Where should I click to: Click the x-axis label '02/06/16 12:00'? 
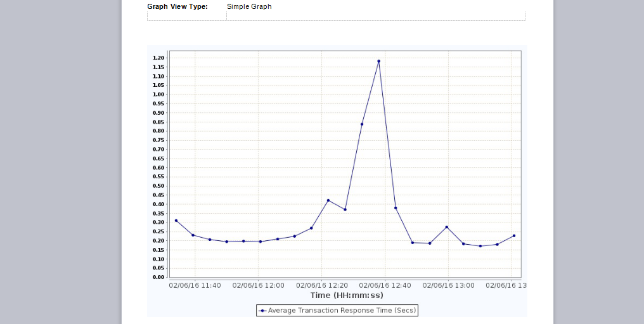(259, 285)
